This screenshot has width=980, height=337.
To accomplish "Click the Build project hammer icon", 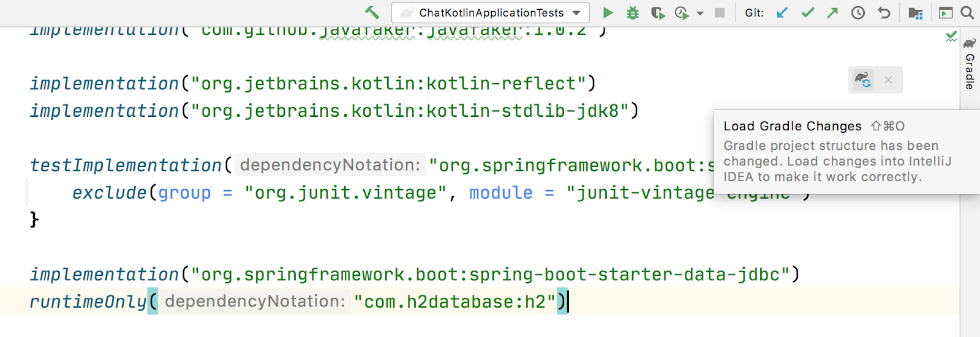I will pos(372,13).
